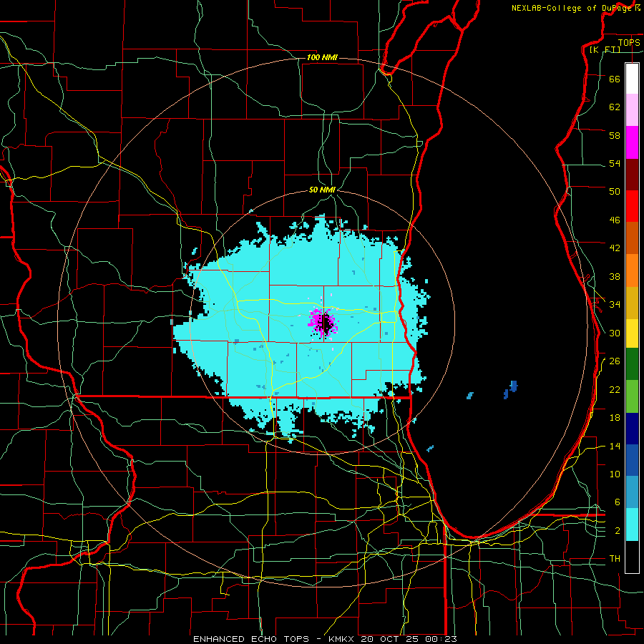
Task: Click the 42 legend value
Action: coord(615,248)
